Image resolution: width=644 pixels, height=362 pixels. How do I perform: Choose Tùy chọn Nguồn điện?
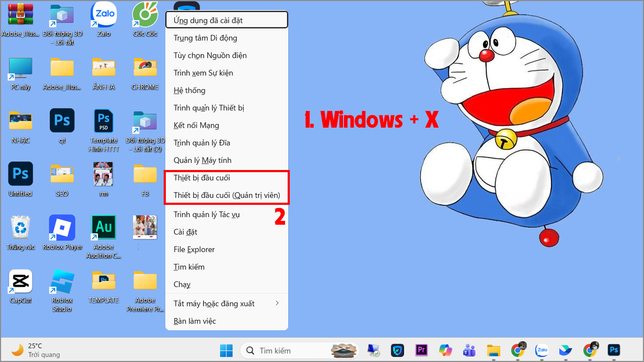pos(226,55)
